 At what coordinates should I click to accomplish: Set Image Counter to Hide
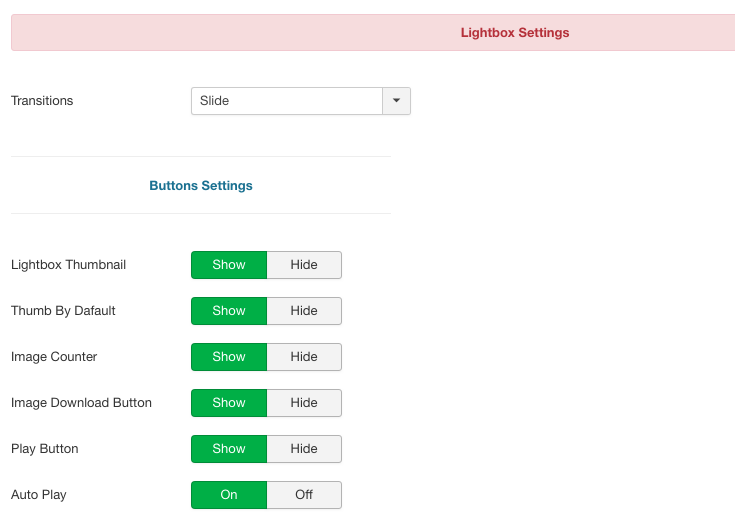(x=304, y=357)
